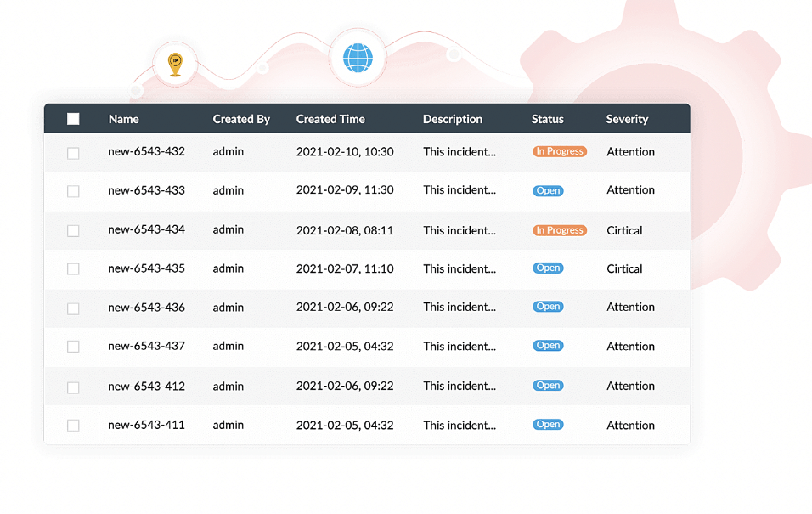Click Attention severity for new-6543-432
The height and width of the screenshot is (514, 812).
(x=631, y=152)
